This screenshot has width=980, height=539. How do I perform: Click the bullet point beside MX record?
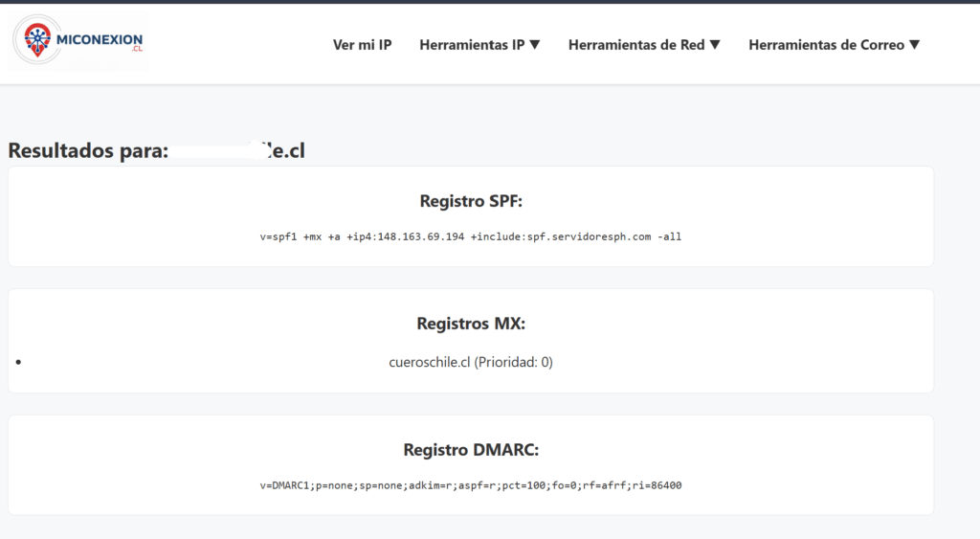[x=20, y=363]
